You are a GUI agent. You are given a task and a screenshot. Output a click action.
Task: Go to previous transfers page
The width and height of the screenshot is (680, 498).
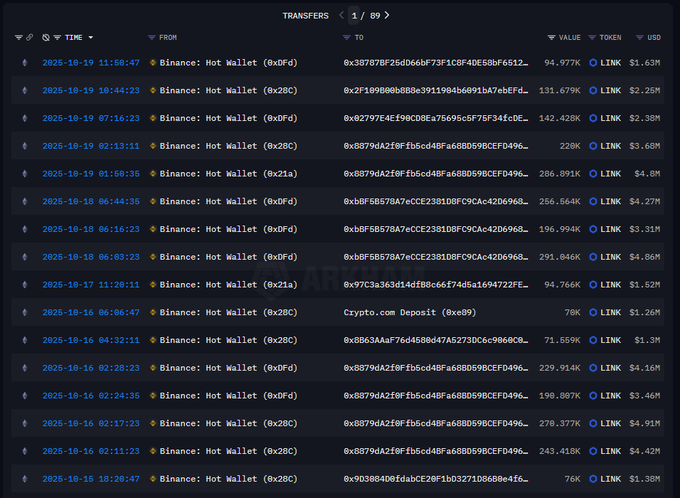point(341,15)
